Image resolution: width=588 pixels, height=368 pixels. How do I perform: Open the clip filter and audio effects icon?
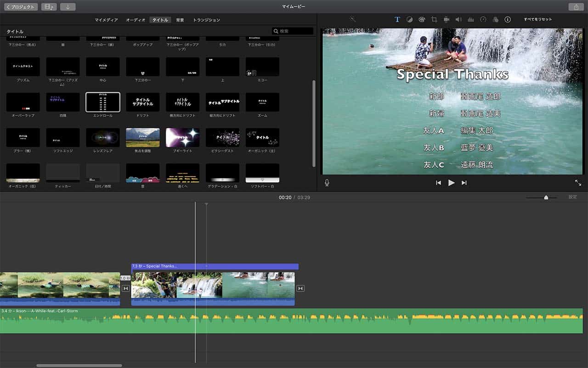[x=495, y=19]
